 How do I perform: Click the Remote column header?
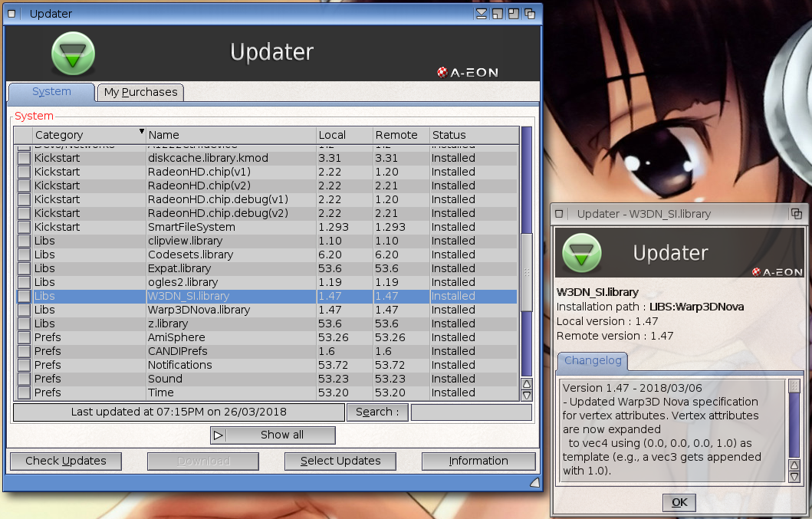point(401,135)
